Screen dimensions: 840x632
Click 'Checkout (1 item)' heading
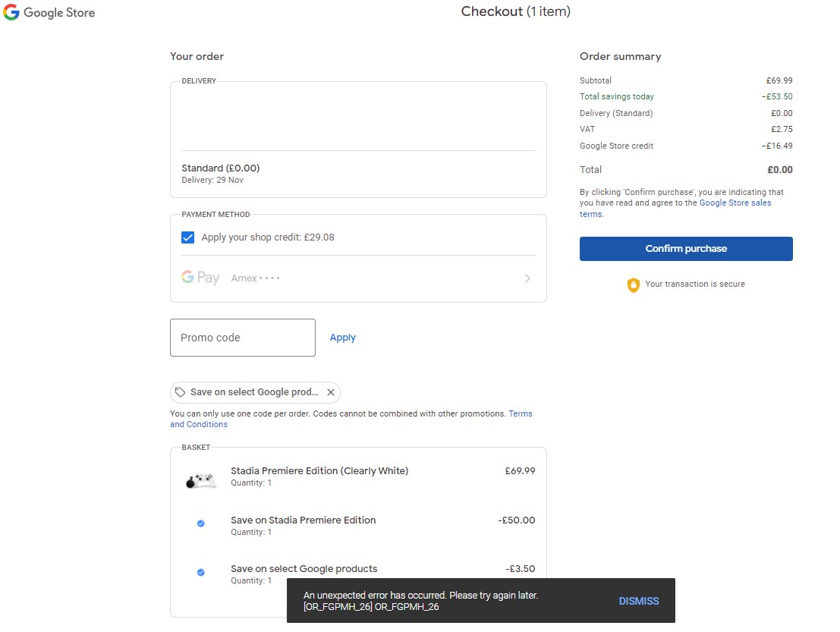click(516, 11)
